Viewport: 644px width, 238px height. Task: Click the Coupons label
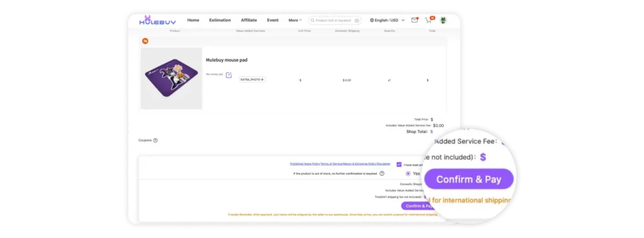coord(145,140)
